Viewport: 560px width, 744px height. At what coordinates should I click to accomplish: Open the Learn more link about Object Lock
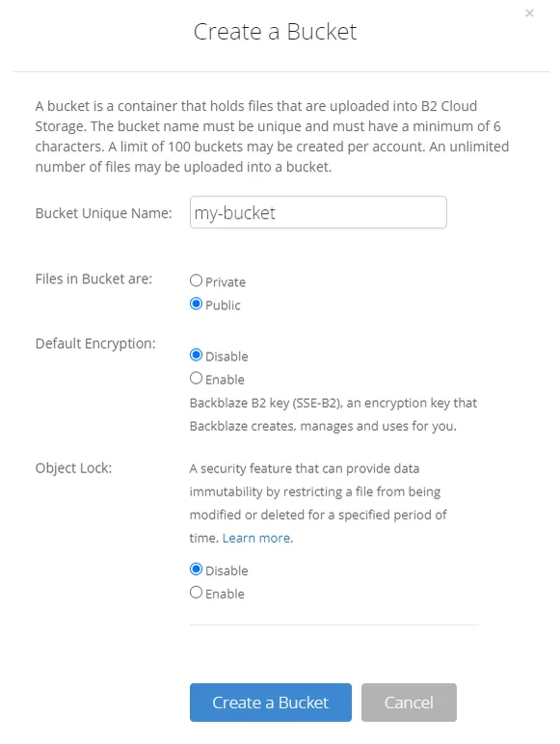coord(257,538)
